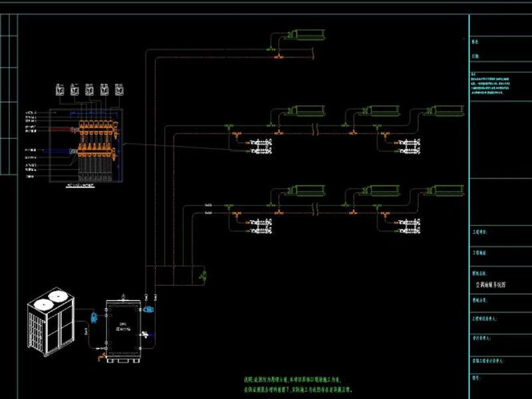Select rightmost fan coil on middle floor
532x399 pixels.
pyautogui.click(x=446, y=110)
